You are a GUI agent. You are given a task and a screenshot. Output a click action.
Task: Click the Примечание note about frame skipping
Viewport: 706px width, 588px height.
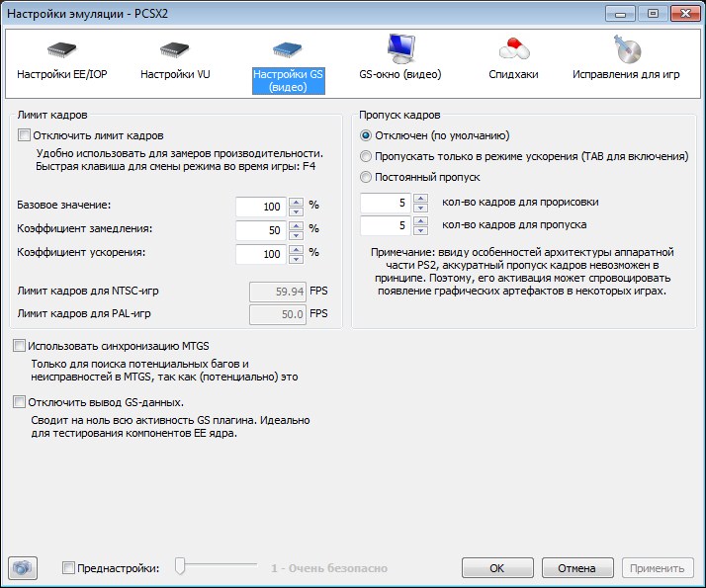click(522, 272)
